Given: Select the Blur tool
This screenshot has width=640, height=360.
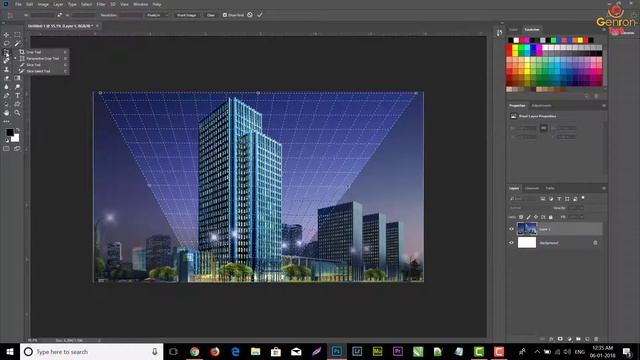Looking at the screenshot, I should tap(6, 87).
